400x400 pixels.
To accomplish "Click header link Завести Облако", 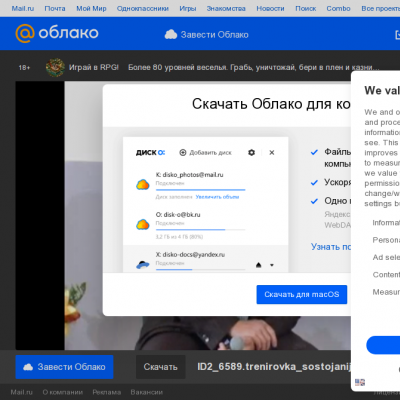I will [x=214, y=35].
